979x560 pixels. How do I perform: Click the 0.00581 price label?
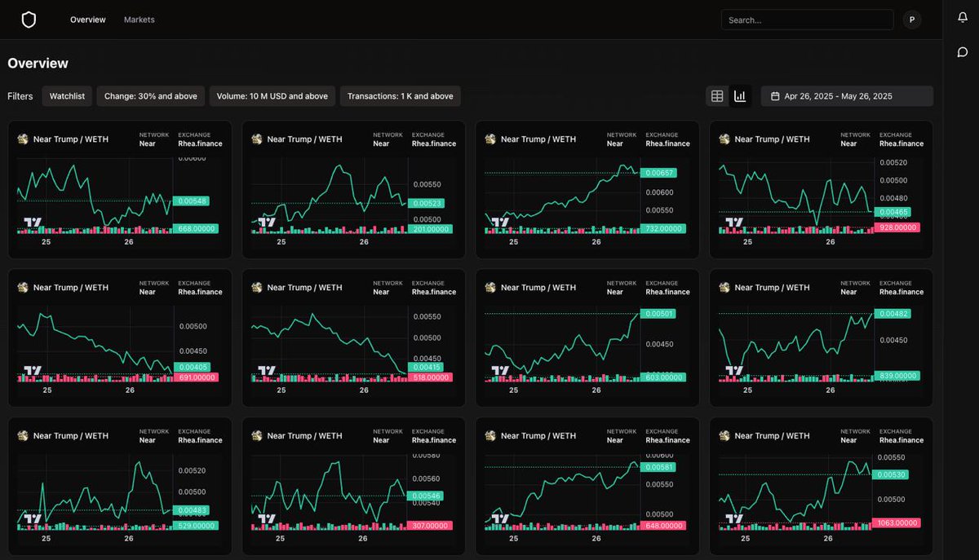(x=659, y=467)
